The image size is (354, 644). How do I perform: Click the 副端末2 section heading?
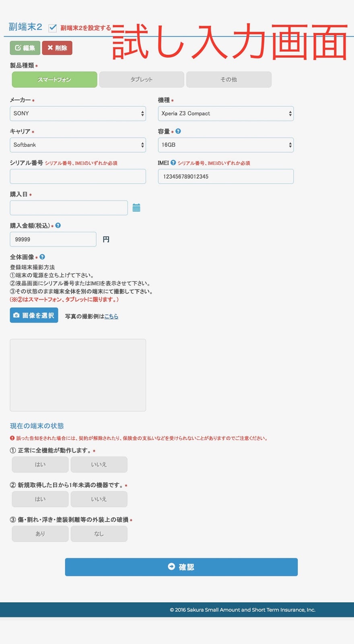tap(25, 27)
